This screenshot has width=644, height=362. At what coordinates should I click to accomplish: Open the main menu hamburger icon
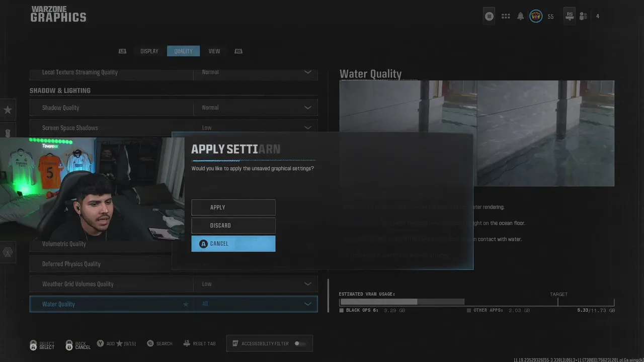point(489,16)
